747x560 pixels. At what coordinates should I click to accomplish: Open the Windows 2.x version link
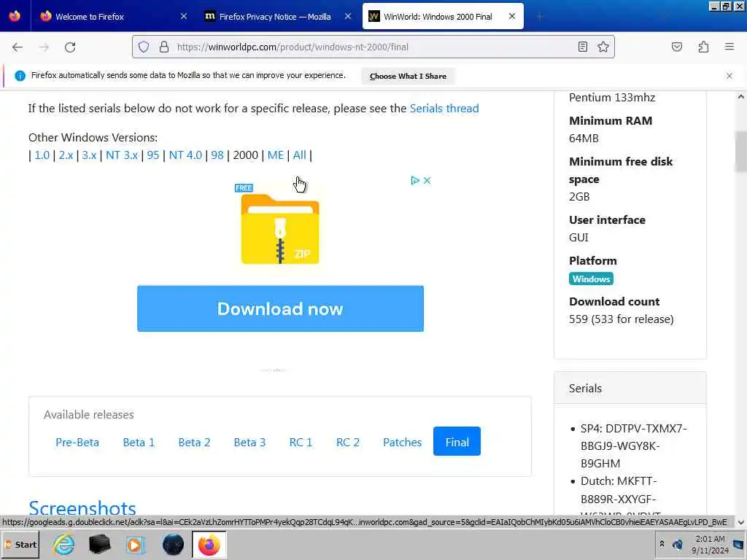(66, 155)
